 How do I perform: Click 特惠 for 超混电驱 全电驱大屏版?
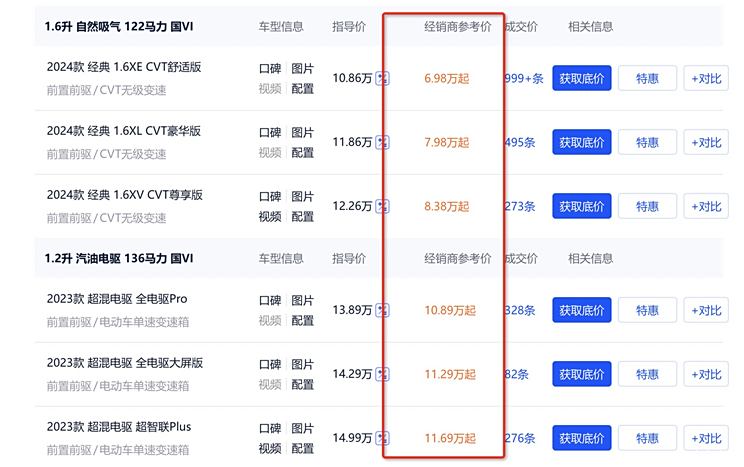[x=647, y=374]
